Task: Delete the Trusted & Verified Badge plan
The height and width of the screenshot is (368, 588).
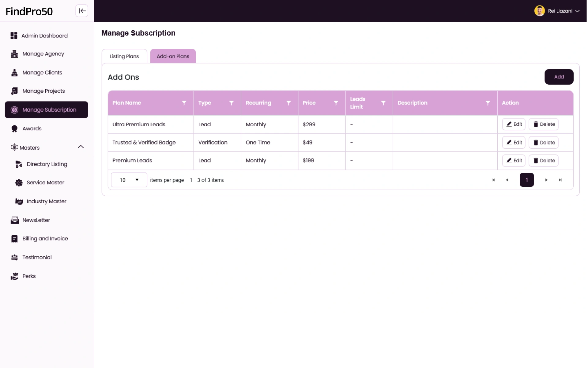Action: [544, 143]
